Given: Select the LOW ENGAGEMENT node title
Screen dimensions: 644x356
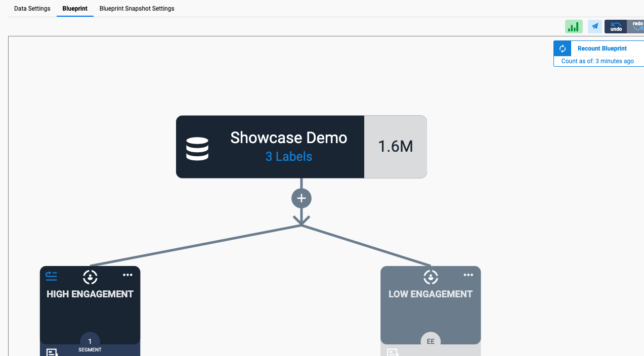Looking at the screenshot, I should tap(431, 294).
